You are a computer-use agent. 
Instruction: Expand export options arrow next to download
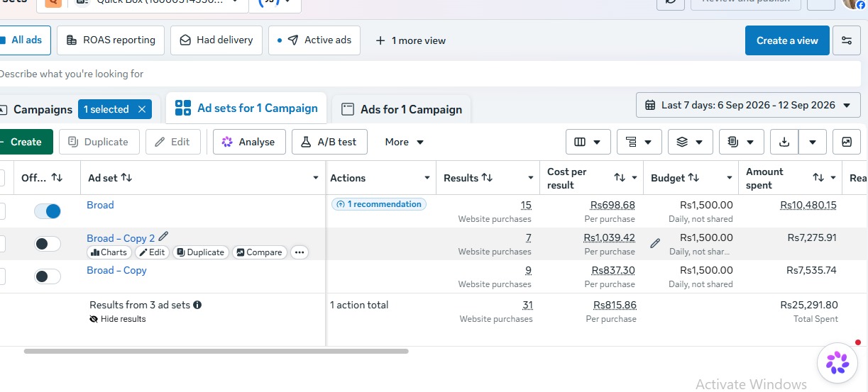click(x=813, y=142)
